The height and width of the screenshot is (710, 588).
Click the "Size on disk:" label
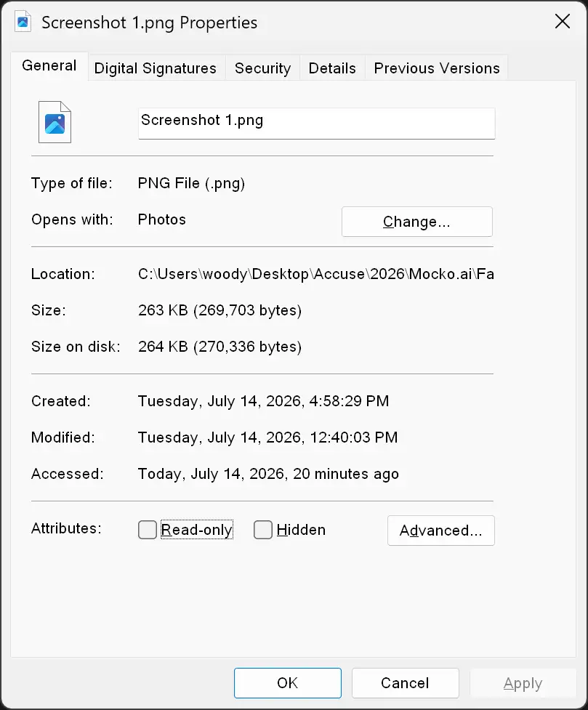coord(76,347)
